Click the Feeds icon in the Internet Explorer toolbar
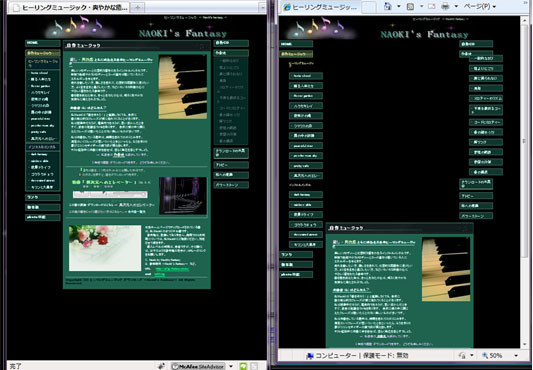The width and height of the screenshot is (533, 370). tap(411, 6)
